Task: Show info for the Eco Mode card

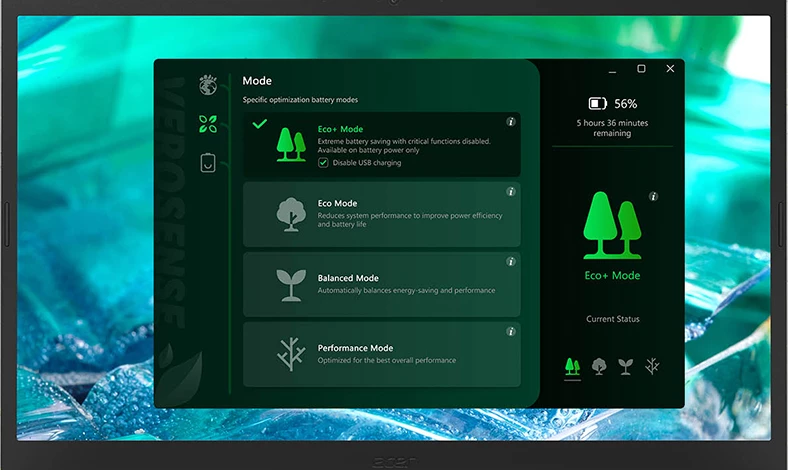Action: pos(511,191)
